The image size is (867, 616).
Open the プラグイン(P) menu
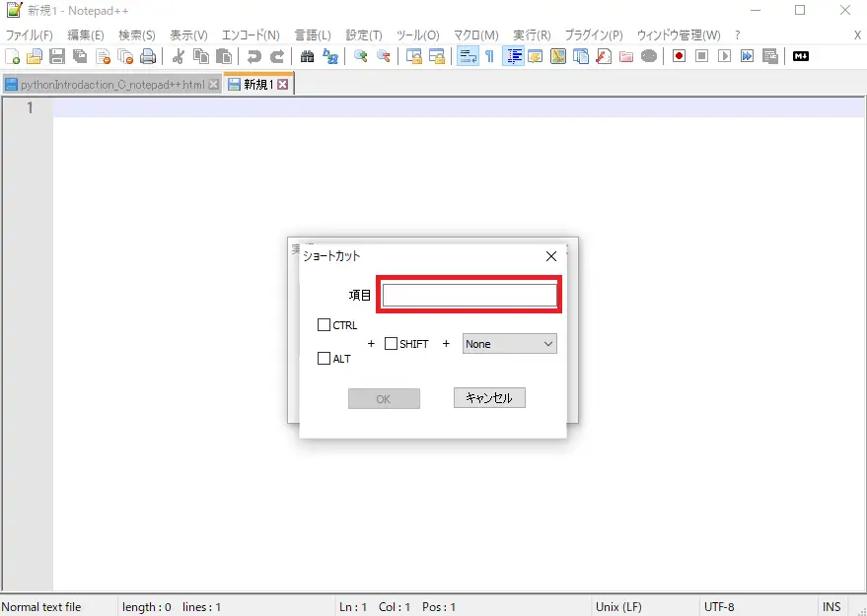point(594,35)
